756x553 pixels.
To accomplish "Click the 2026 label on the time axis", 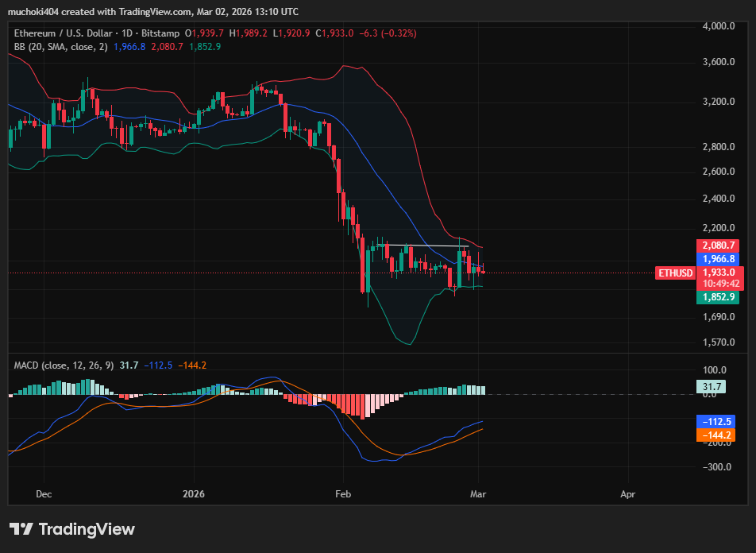I will (194, 494).
